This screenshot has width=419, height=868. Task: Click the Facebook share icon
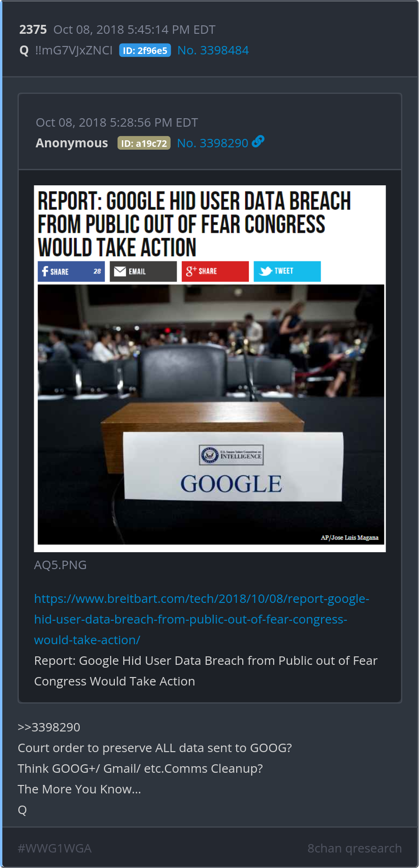pos(45,271)
